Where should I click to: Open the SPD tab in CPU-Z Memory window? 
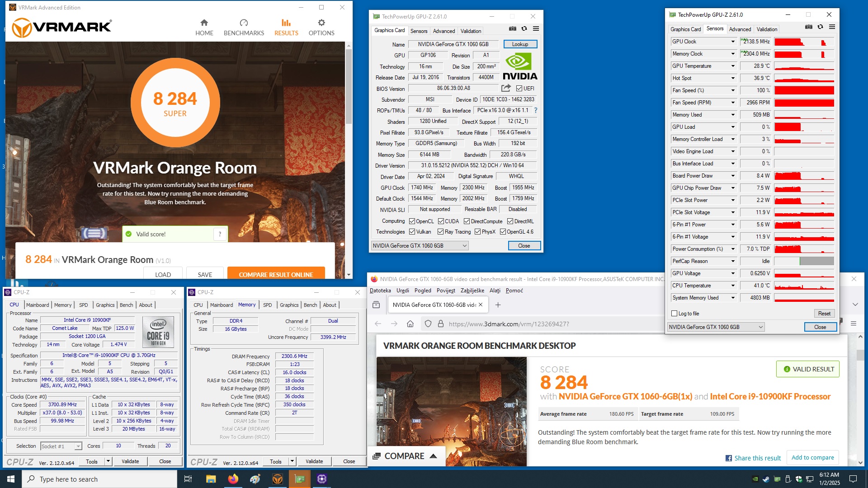click(267, 305)
